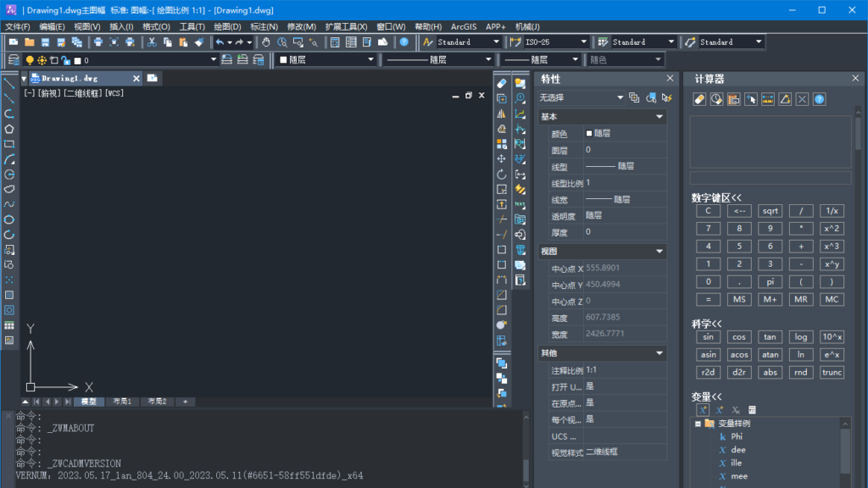This screenshot has width=868, height=488.
Task: Toggle the layer freeze sun icon
Action: coord(42,60)
